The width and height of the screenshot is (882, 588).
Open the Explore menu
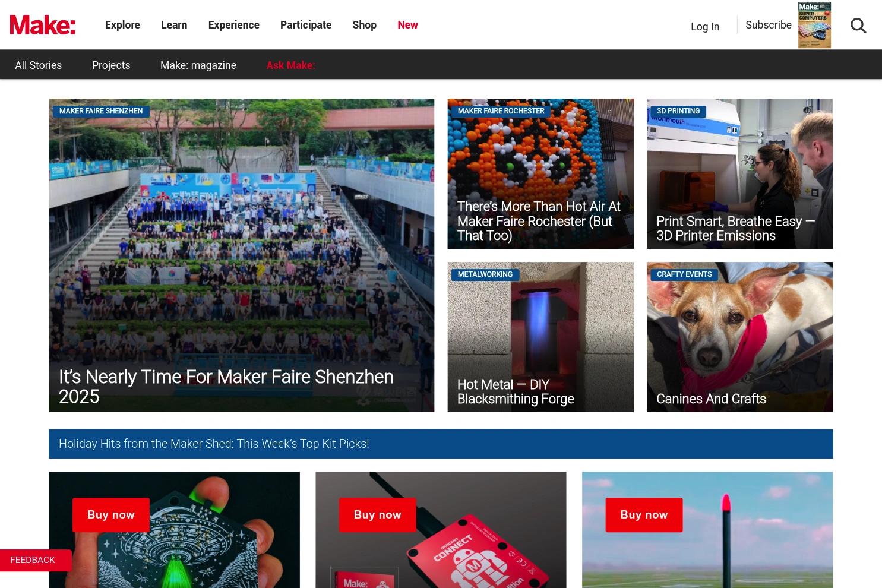tap(122, 25)
